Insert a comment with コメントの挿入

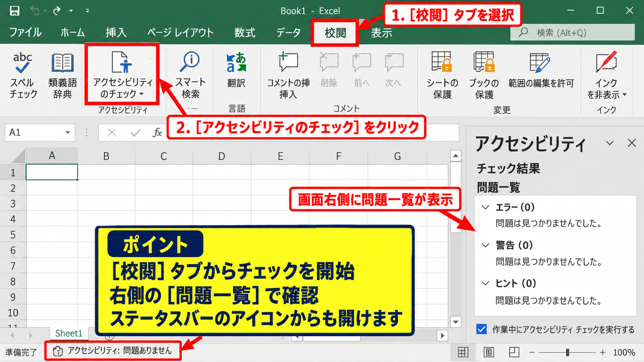click(x=288, y=75)
